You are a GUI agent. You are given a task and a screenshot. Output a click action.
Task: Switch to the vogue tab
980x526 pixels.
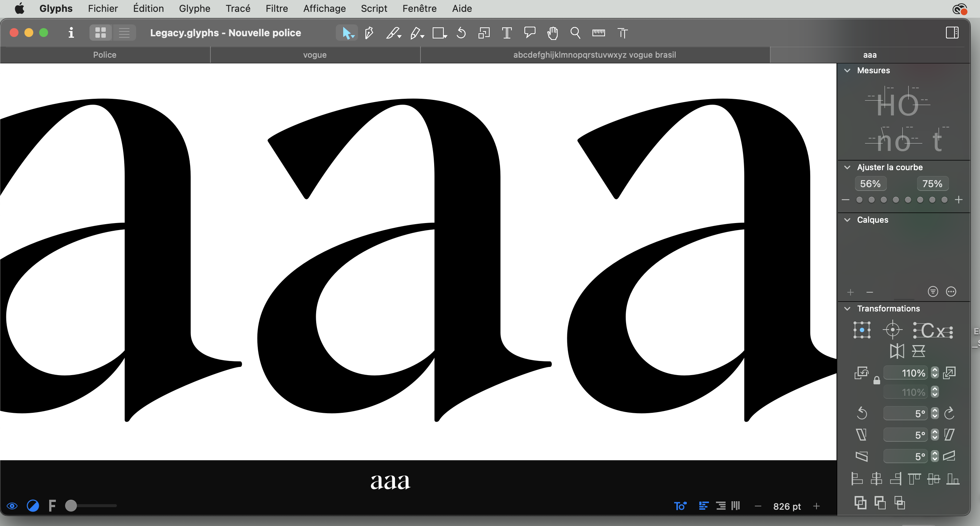point(315,55)
